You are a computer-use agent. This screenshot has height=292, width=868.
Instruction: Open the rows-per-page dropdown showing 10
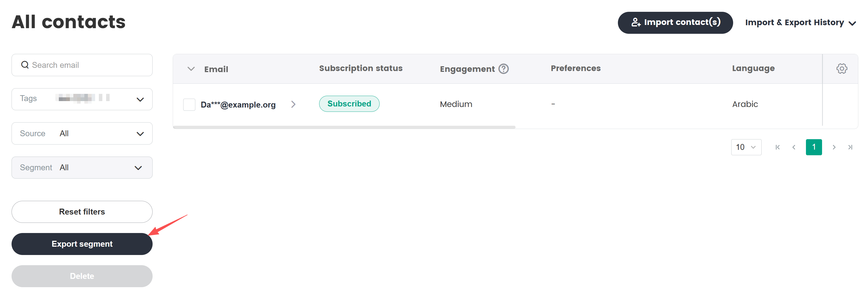(746, 147)
